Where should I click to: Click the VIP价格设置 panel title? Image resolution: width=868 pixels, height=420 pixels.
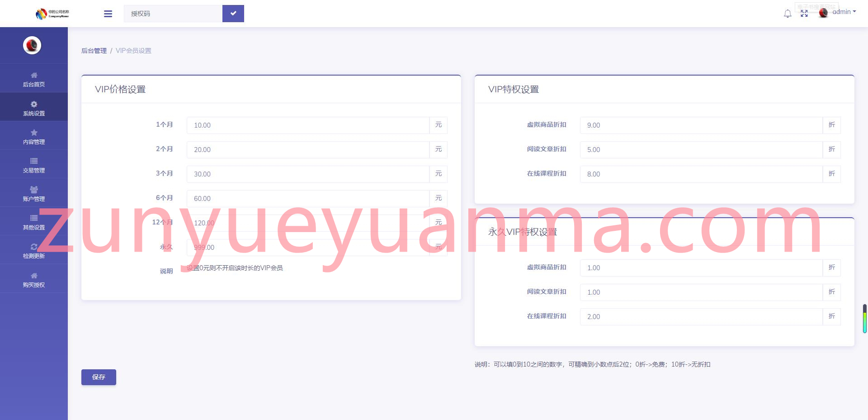[120, 89]
